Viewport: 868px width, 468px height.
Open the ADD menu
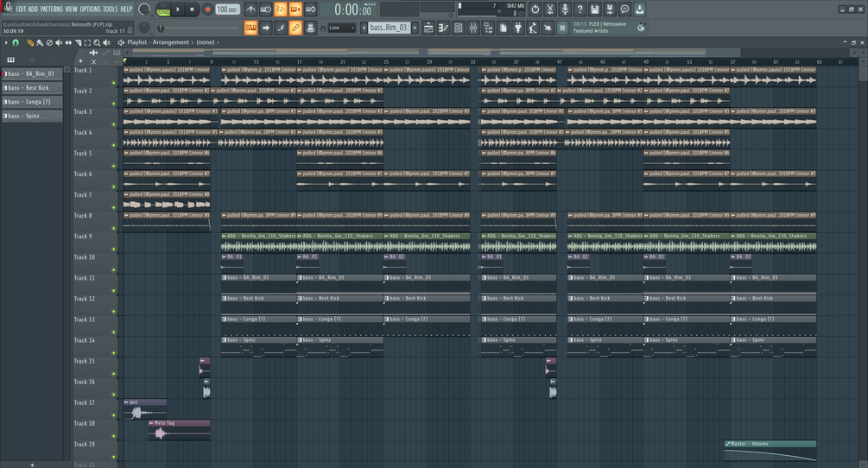[x=33, y=9]
